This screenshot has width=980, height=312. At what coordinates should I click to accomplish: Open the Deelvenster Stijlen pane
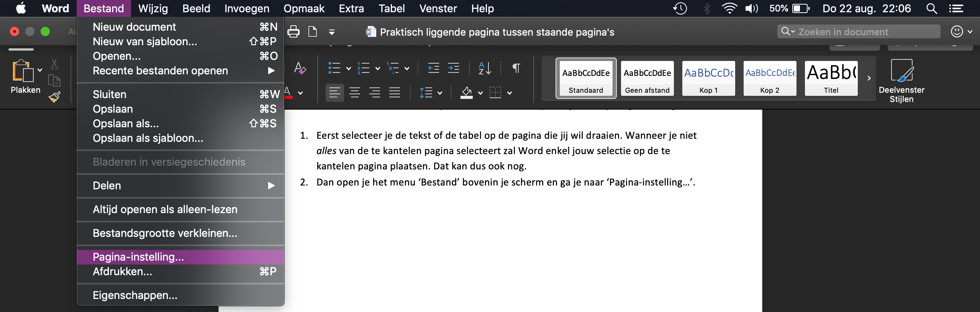coord(901,81)
